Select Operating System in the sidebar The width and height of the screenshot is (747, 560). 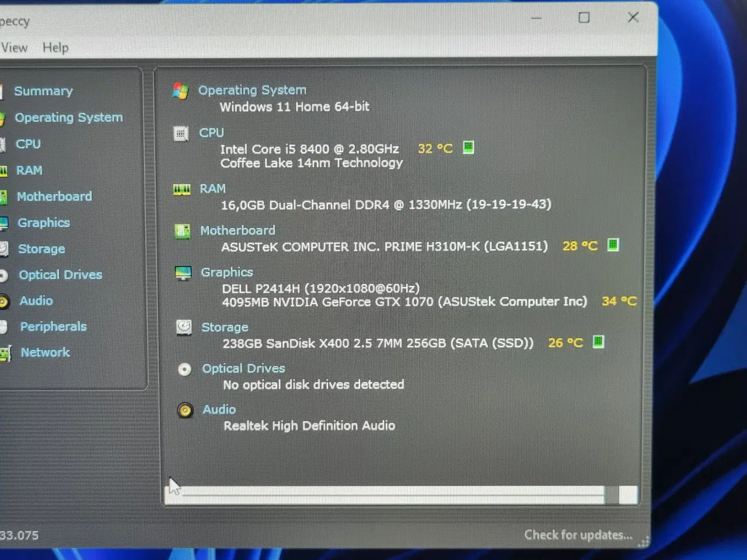69,117
